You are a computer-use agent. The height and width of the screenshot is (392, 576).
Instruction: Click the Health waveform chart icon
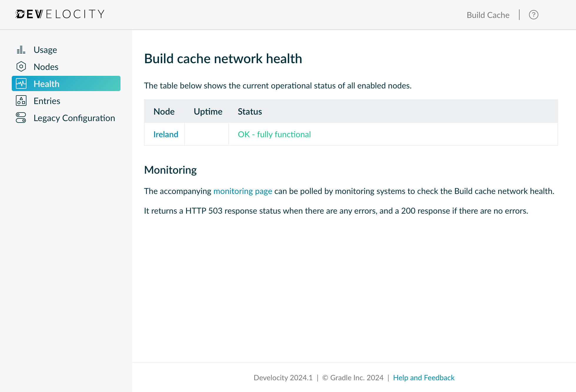(x=21, y=83)
